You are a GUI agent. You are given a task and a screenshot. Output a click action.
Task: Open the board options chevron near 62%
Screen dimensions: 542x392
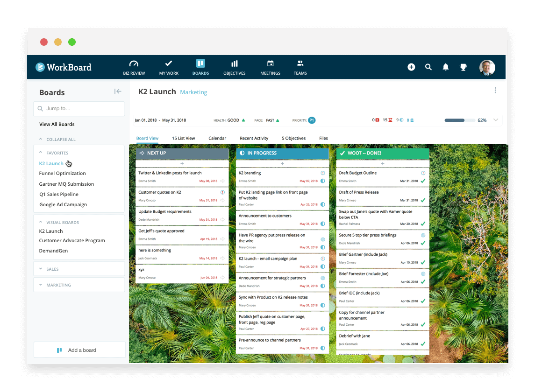pos(495,120)
